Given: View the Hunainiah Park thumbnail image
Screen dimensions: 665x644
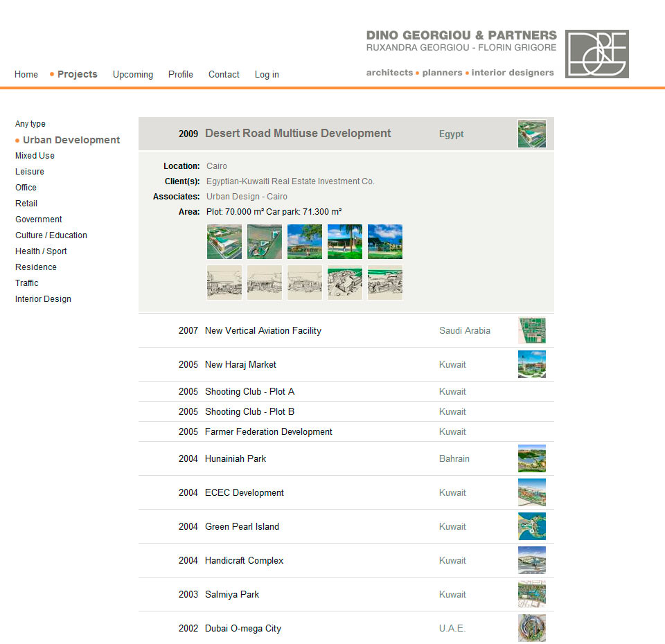Looking at the screenshot, I should (531, 458).
